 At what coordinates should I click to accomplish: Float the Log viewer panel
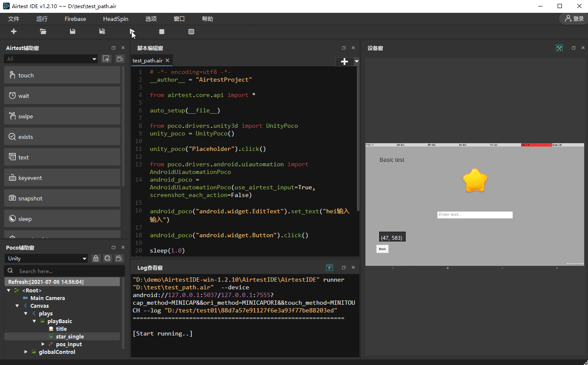[x=344, y=268]
